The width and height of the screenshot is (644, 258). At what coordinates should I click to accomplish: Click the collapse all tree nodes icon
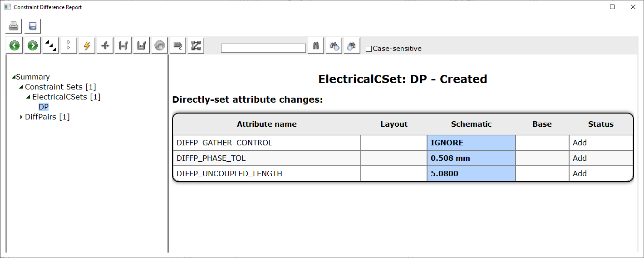69,45
